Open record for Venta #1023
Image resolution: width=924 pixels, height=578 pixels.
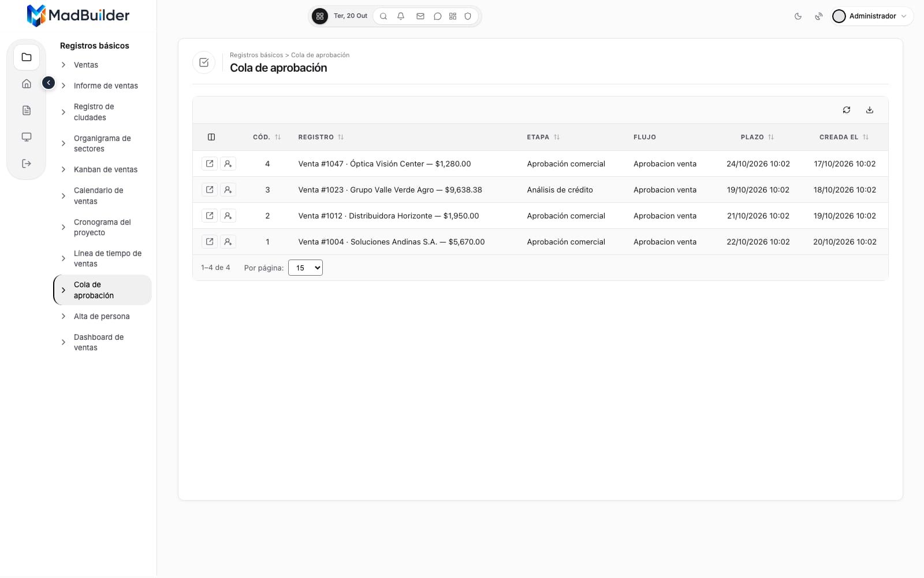[210, 190]
